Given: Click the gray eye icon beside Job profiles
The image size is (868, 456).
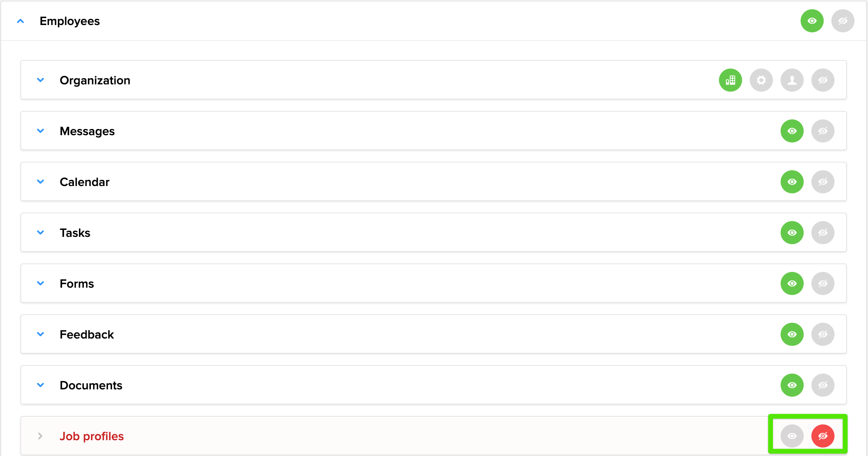Looking at the screenshot, I should 792,436.
